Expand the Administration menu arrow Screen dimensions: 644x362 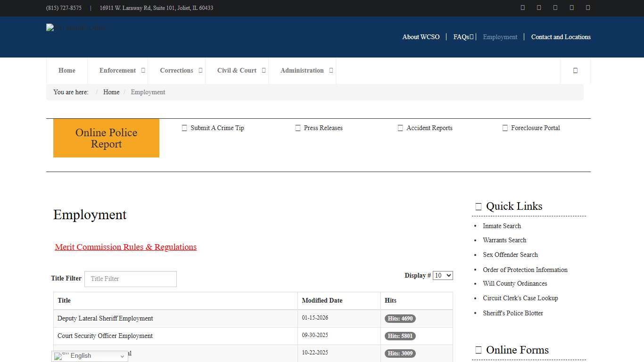coord(331,70)
